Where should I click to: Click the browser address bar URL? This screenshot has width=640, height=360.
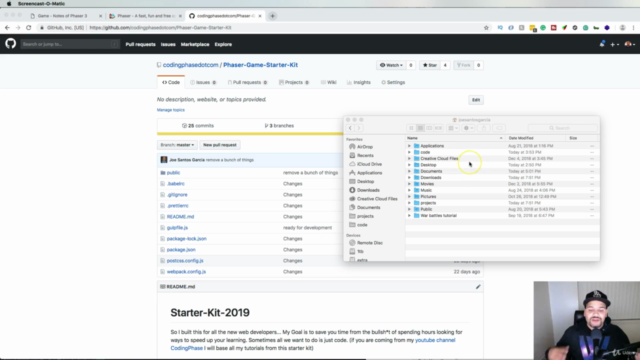click(x=160, y=28)
